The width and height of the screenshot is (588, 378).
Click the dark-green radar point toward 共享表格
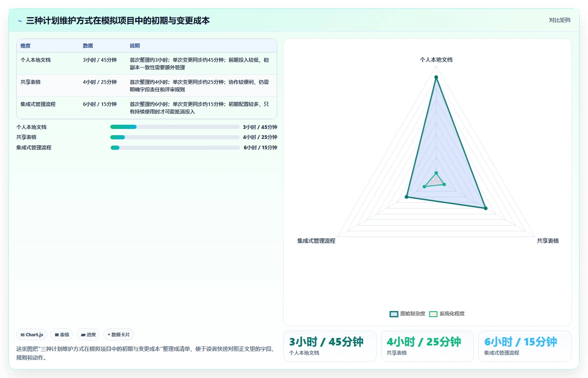click(x=485, y=208)
